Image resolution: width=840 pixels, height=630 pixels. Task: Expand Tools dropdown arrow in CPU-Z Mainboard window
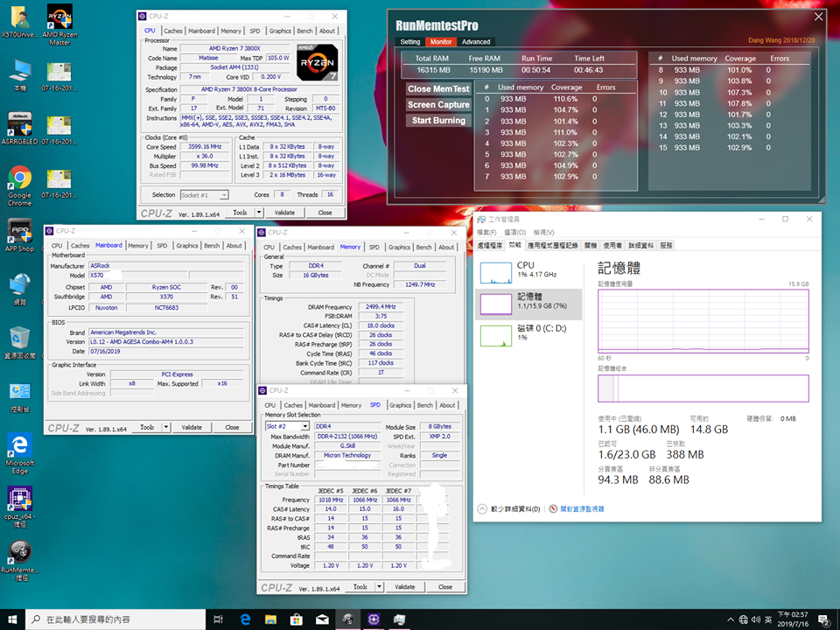pyautogui.click(x=166, y=428)
